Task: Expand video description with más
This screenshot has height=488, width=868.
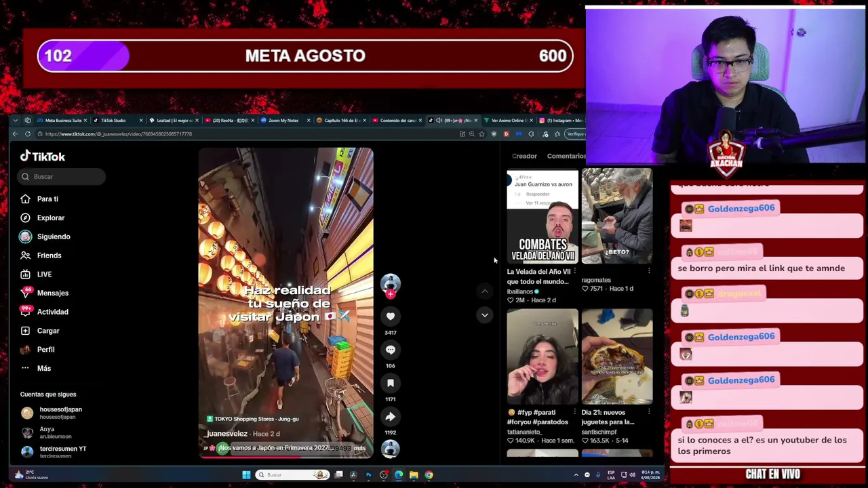Action: pyautogui.click(x=359, y=448)
